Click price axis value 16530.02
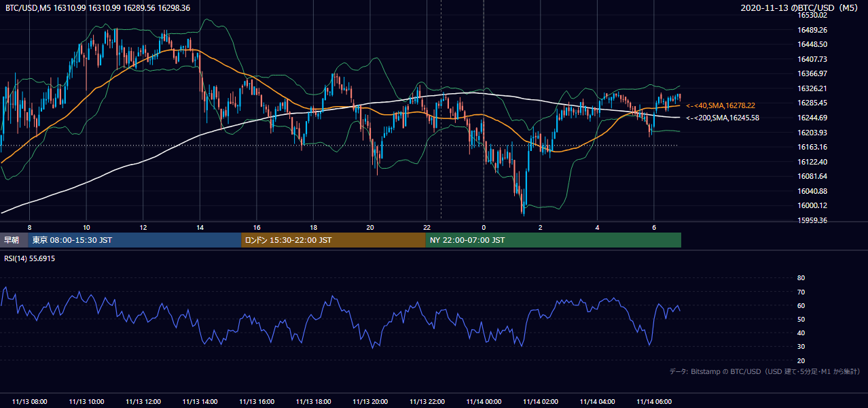Image resolution: width=868 pixels, height=408 pixels. click(812, 15)
